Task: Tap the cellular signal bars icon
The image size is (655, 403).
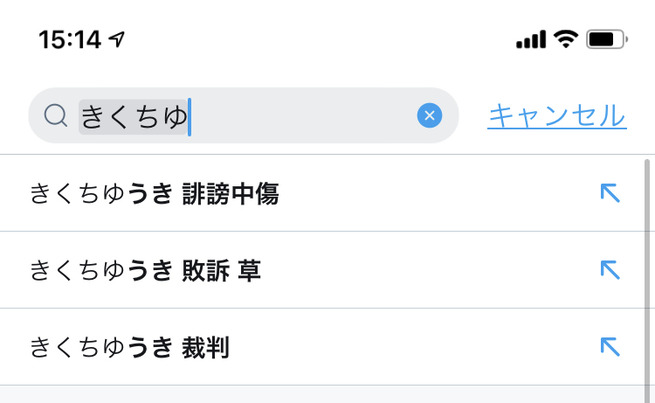Action: click(531, 41)
